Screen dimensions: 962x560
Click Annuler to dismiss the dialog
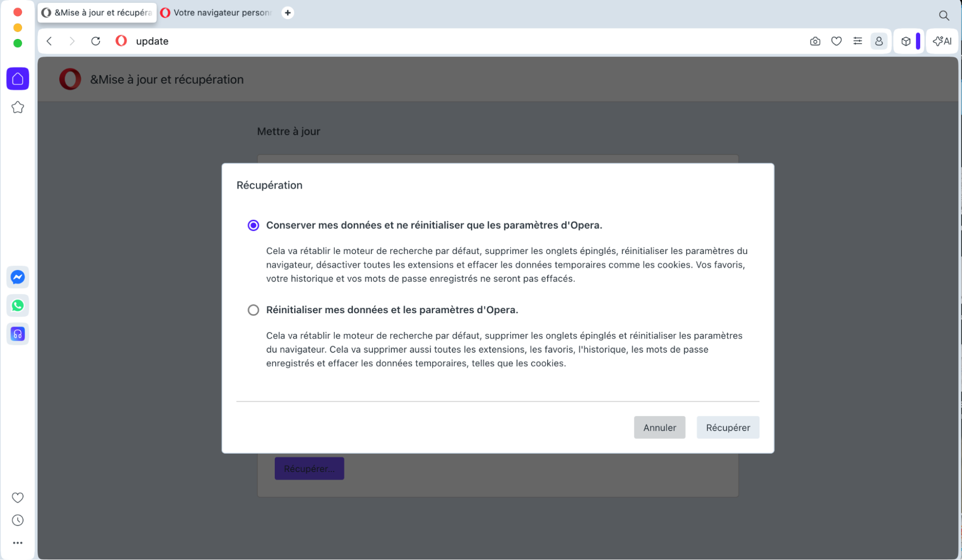coord(660,428)
